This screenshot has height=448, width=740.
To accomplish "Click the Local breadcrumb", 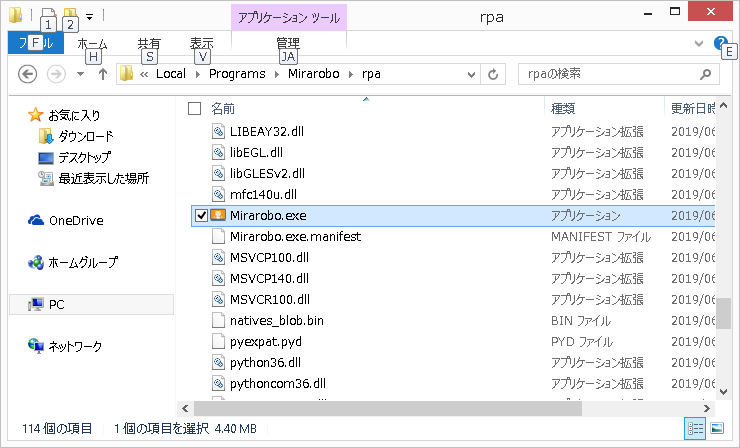I will (171, 74).
